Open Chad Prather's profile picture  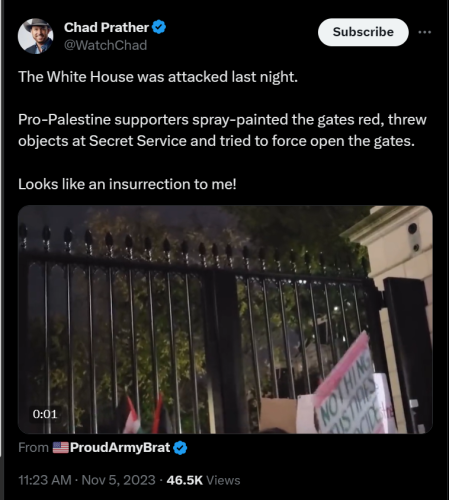pos(35,36)
